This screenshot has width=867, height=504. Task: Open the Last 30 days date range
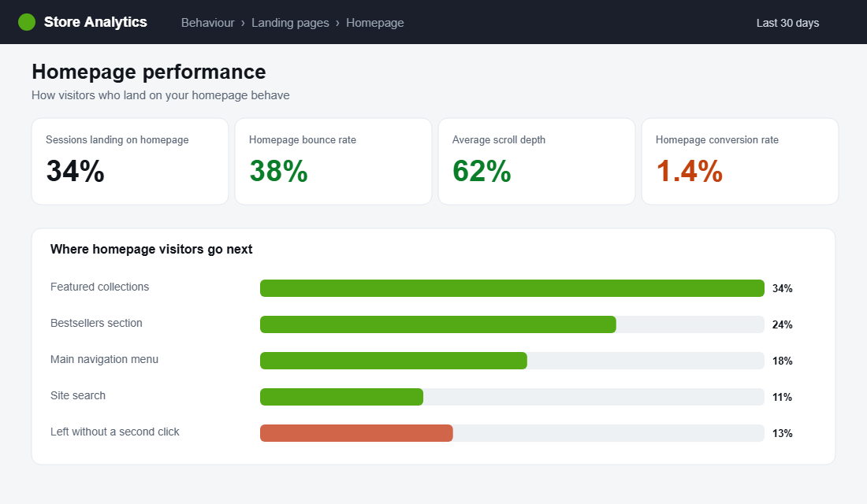click(x=787, y=23)
